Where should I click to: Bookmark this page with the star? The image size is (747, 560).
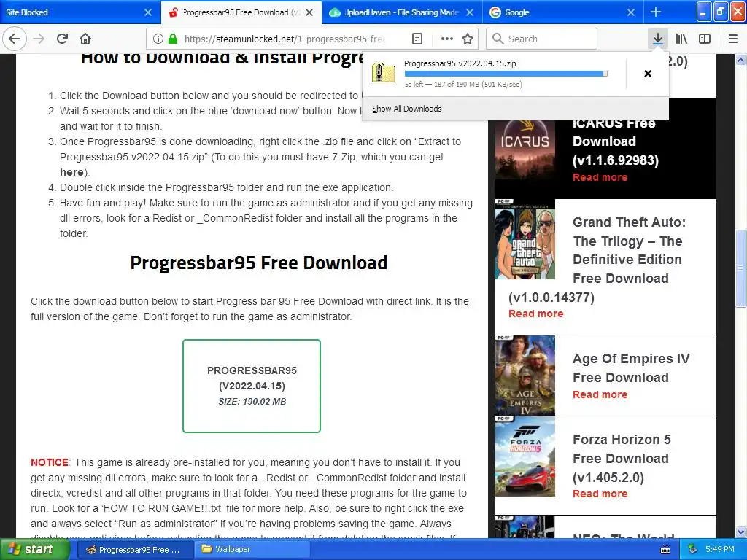[x=468, y=39]
